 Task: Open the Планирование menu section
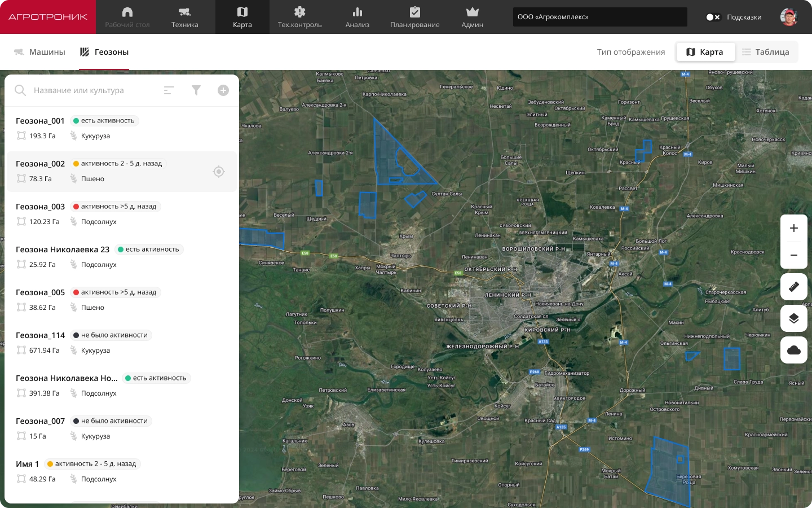tap(415, 17)
